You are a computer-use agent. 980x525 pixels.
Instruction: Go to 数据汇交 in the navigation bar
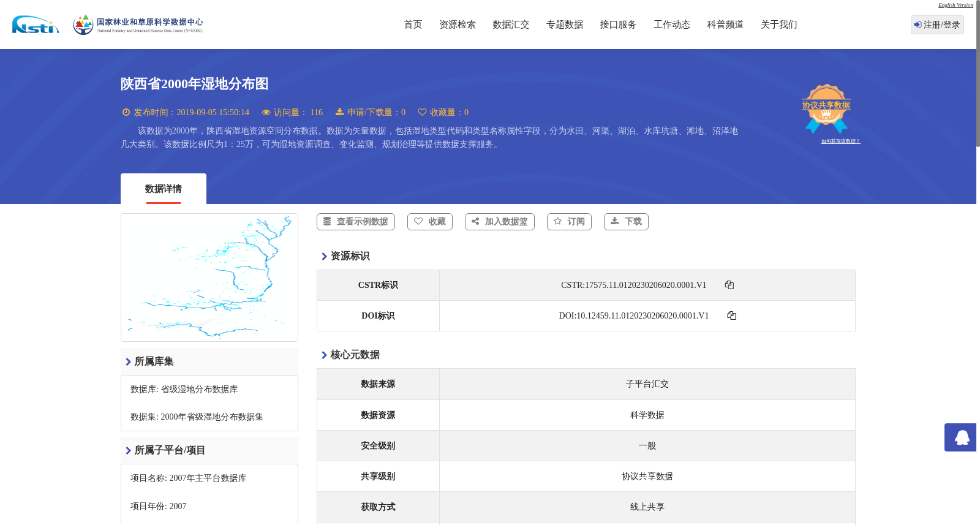pyautogui.click(x=511, y=25)
